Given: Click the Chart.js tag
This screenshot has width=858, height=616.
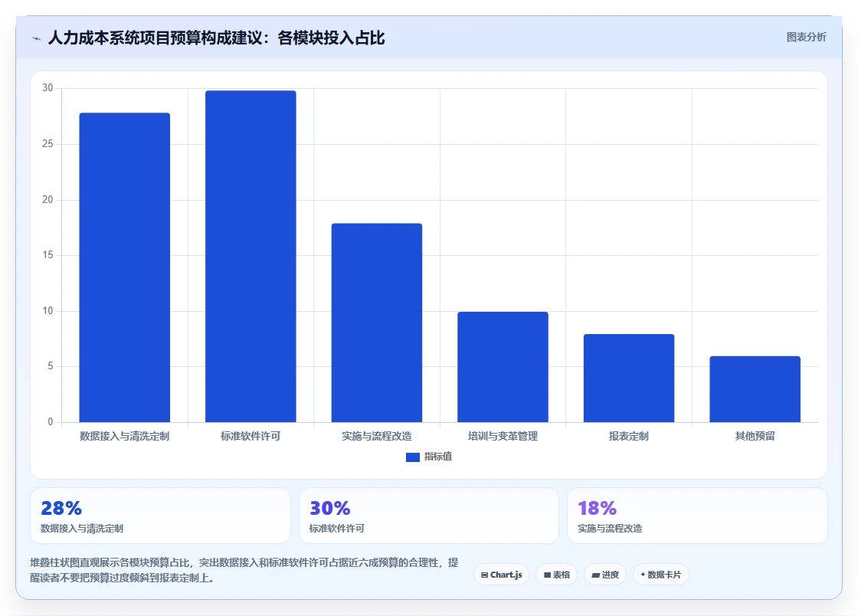Looking at the screenshot, I should [x=501, y=575].
